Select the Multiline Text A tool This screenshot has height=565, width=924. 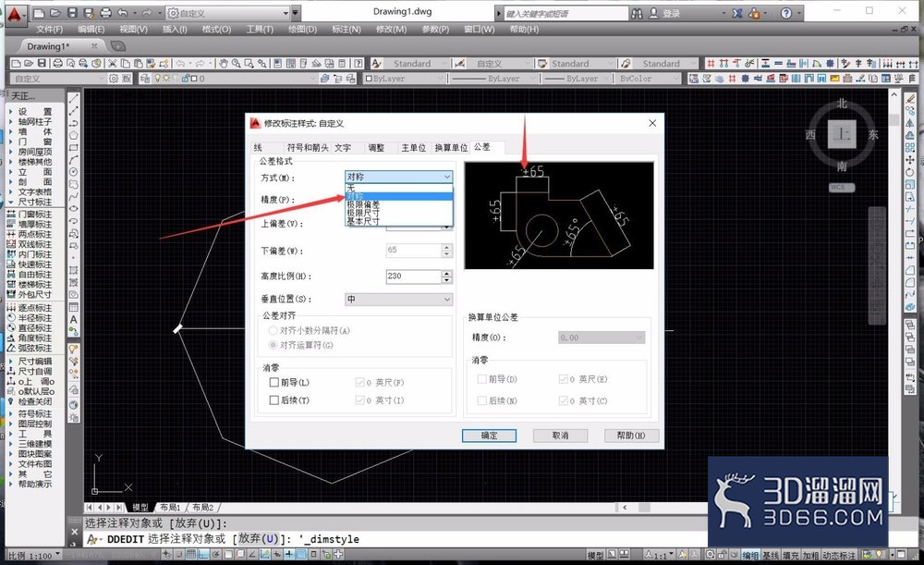pos(74,319)
